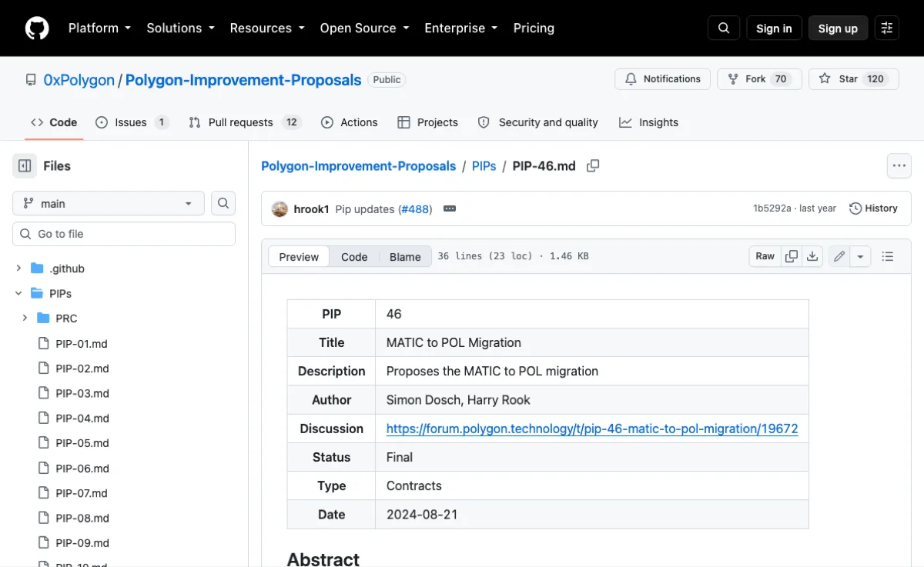The image size is (924, 567).
Task: Open Security and quality tab
Action: pos(537,122)
